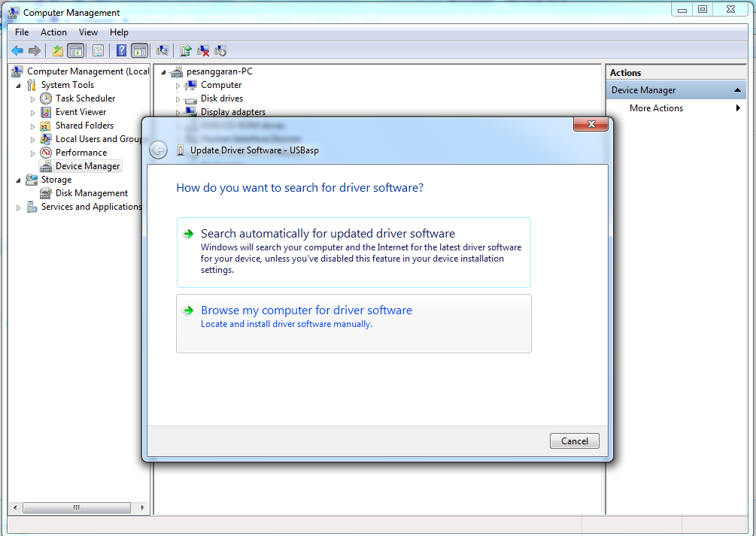The height and width of the screenshot is (536, 756).
Task: Open More Actions in the Actions pane
Action: coord(655,108)
